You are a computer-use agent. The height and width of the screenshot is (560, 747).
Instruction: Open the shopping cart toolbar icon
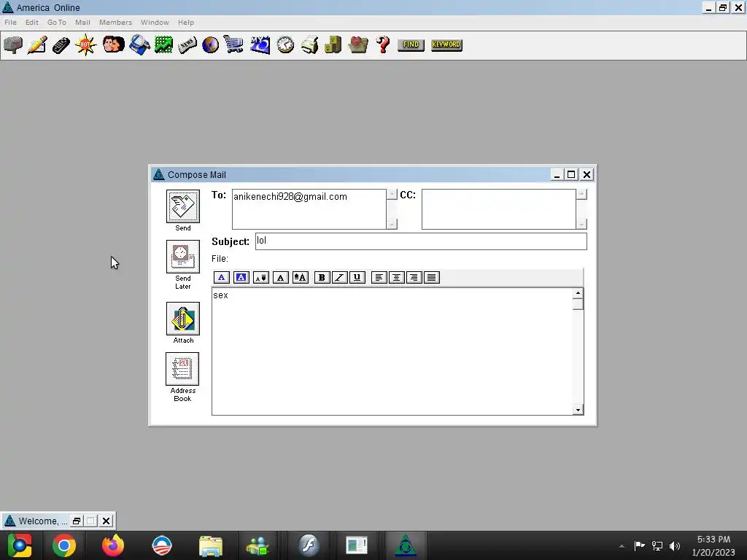(233, 45)
